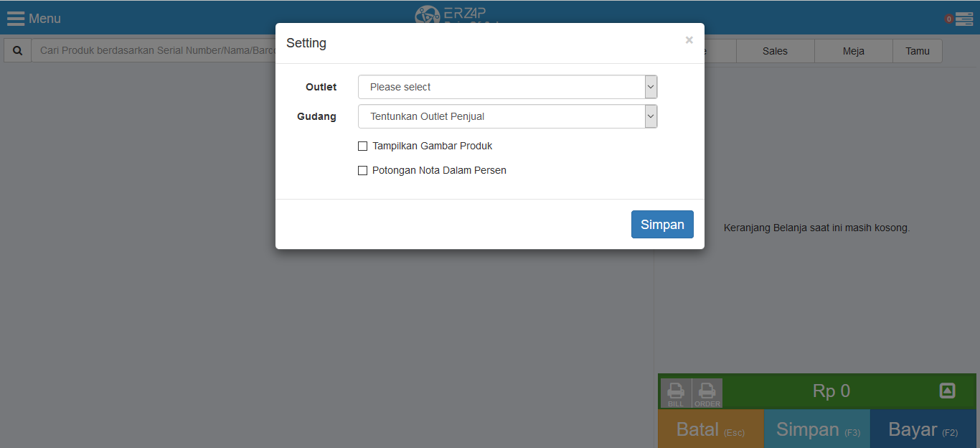Click the Bayar (F2) button
Image resolution: width=980 pixels, height=448 pixels.
tap(923, 429)
